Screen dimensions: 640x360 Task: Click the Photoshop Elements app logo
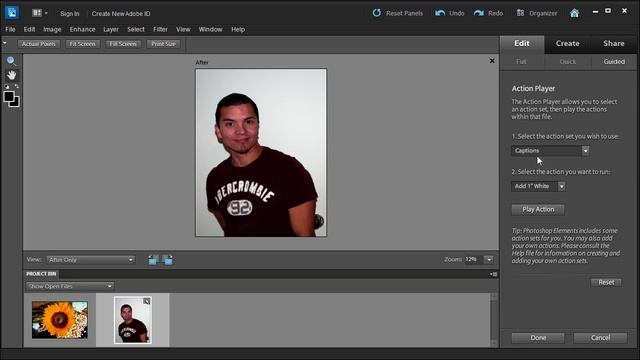[x=12, y=13]
